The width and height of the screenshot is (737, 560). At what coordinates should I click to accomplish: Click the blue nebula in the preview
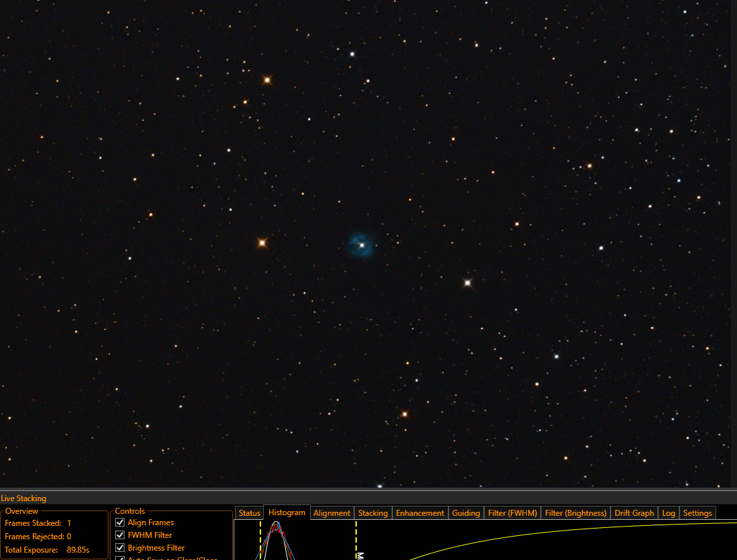tap(361, 245)
